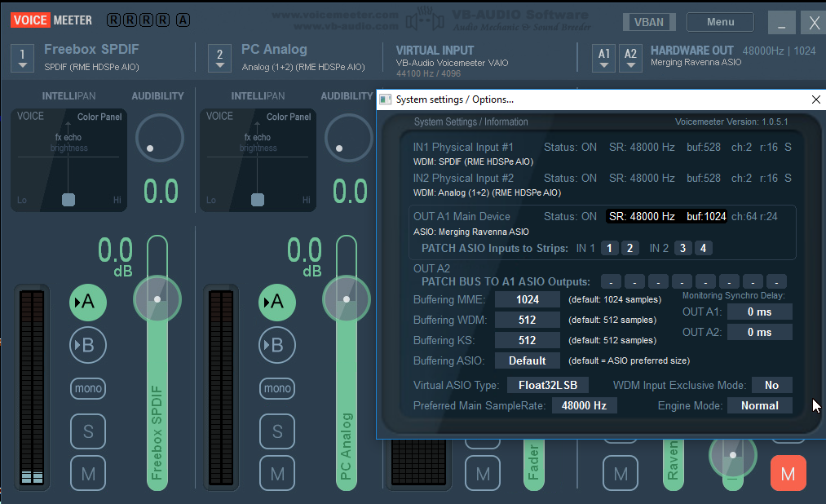Click the Freebox SPDIF fader knob
This screenshot has width=826, height=504.
pyautogui.click(x=157, y=299)
